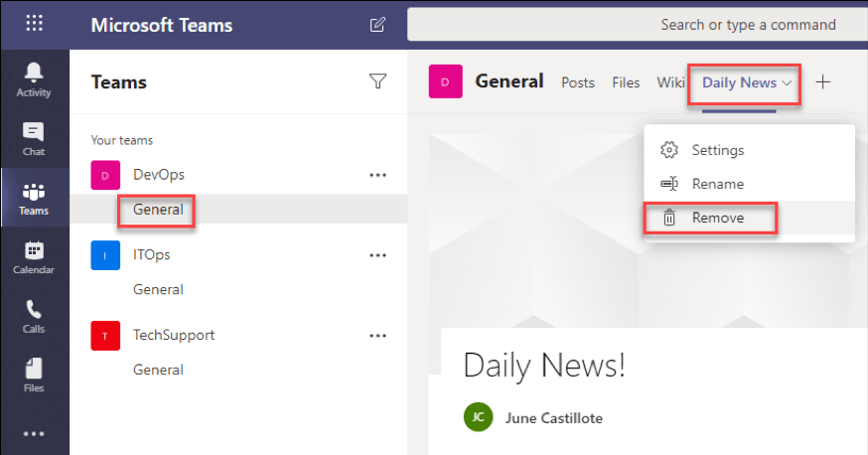
Task: Open Files from the left rail
Action: [x=34, y=376]
